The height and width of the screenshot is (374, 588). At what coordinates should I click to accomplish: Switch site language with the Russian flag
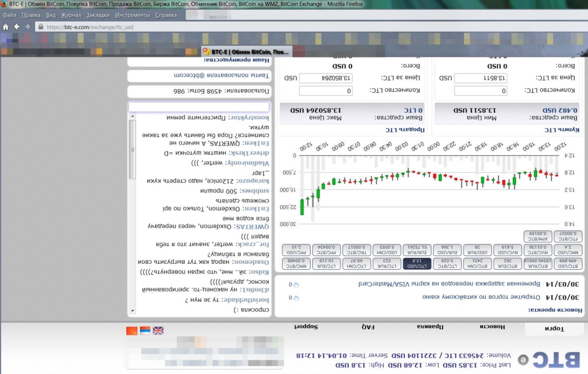pyautogui.click(x=145, y=330)
